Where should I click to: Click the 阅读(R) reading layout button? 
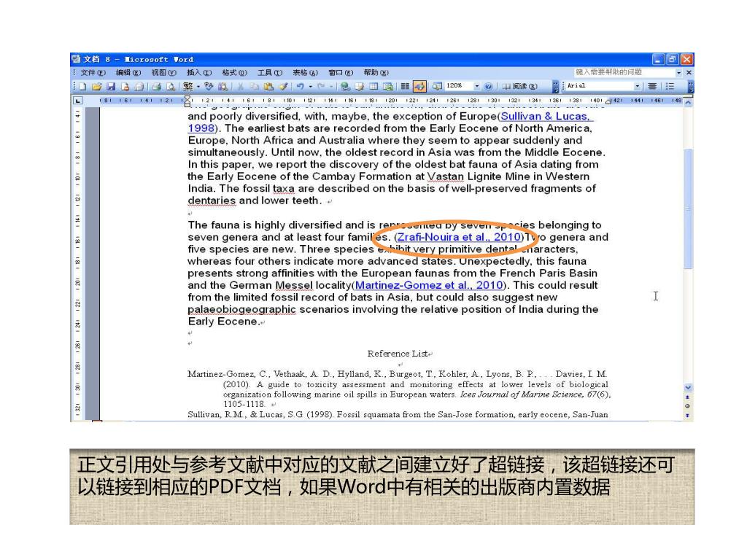(519, 86)
